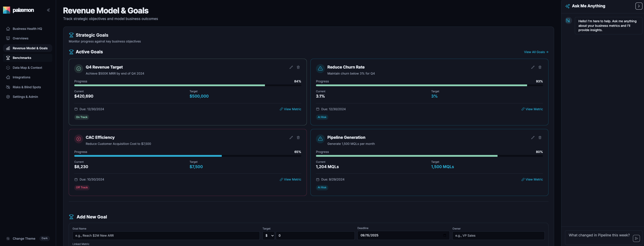The image size is (644, 246).
Task: Open the Benchmarks page
Action: point(22,58)
